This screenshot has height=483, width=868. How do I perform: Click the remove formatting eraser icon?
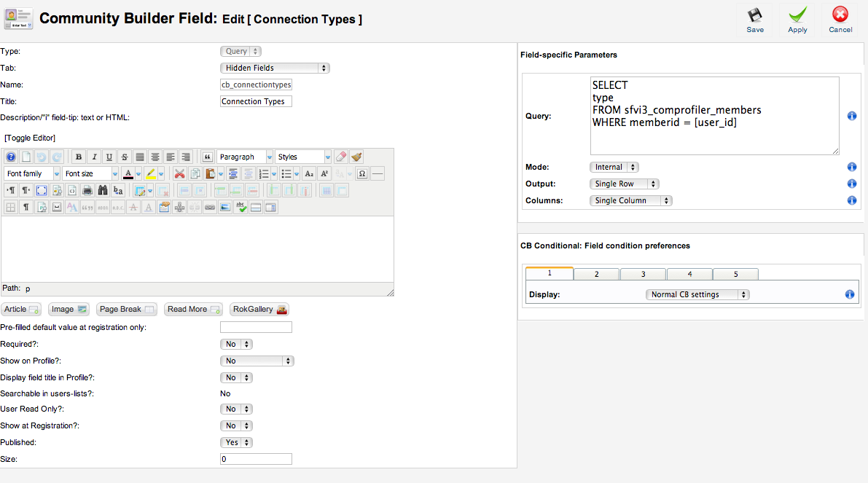click(341, 157)
